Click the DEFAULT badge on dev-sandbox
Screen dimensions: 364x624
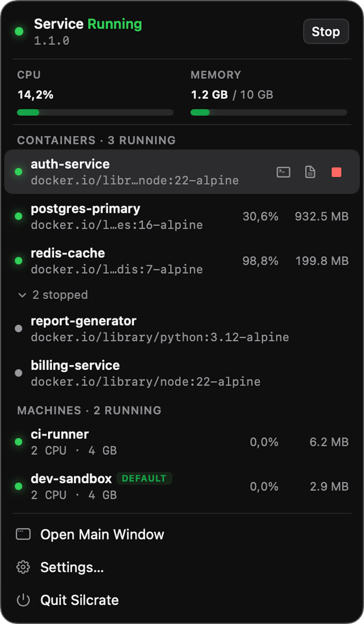coord(144,478)
